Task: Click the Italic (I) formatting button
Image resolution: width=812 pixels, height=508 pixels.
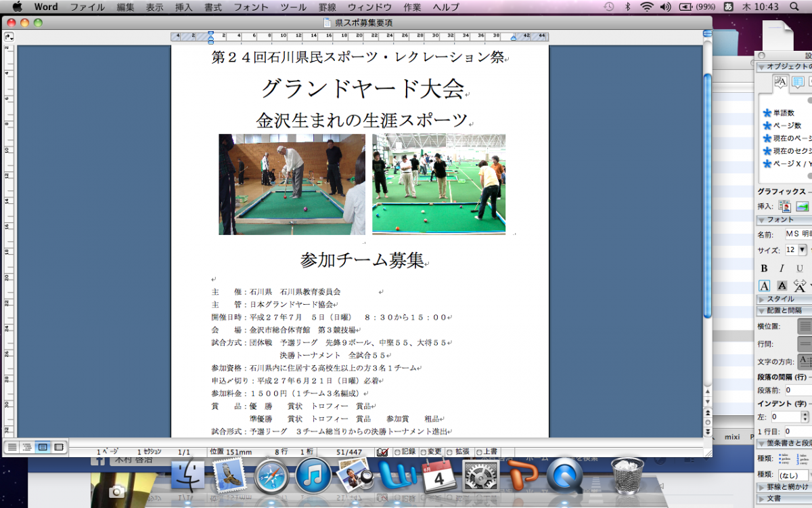Action: pyautogui.click(x=782, y=269)
